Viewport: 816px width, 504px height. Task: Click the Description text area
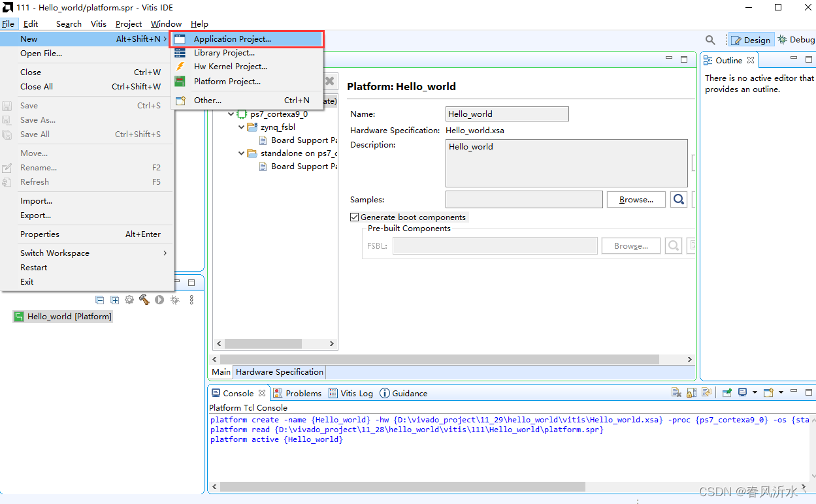pyautogui.click(x=566, y=163)
